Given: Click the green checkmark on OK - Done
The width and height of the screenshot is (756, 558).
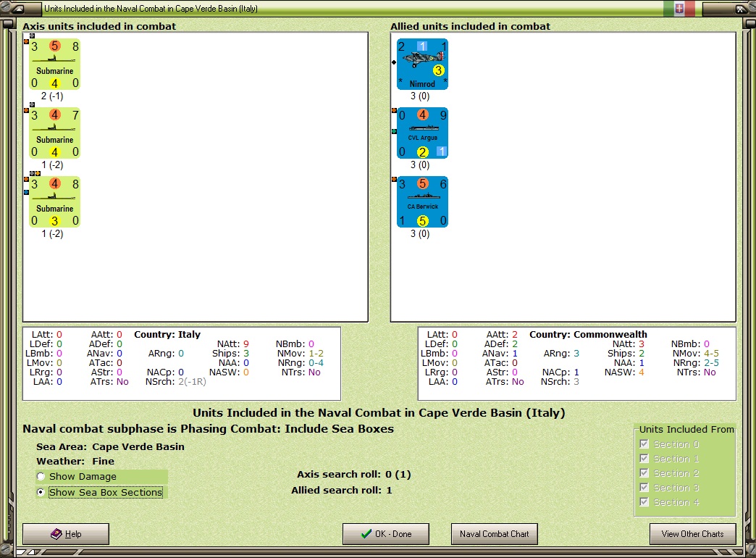Looking at the screenshot, I should pyautogui.click(x=366, y=534).
